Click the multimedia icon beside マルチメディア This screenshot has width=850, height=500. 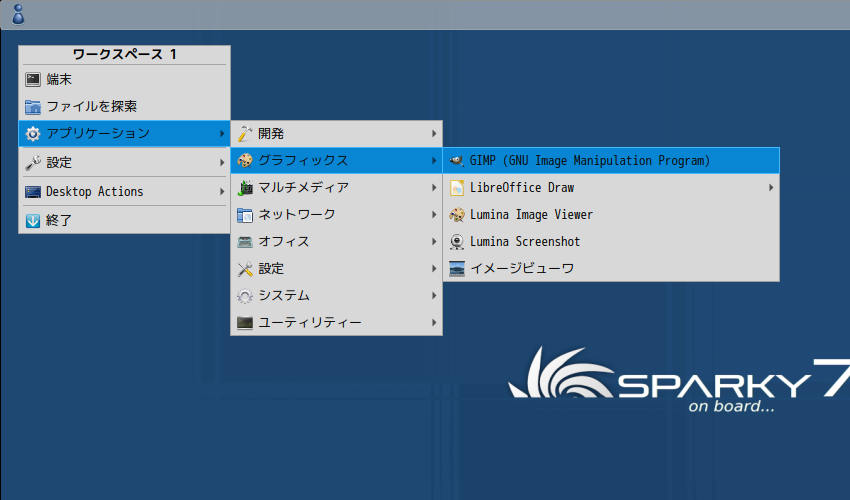coord(245,188)
